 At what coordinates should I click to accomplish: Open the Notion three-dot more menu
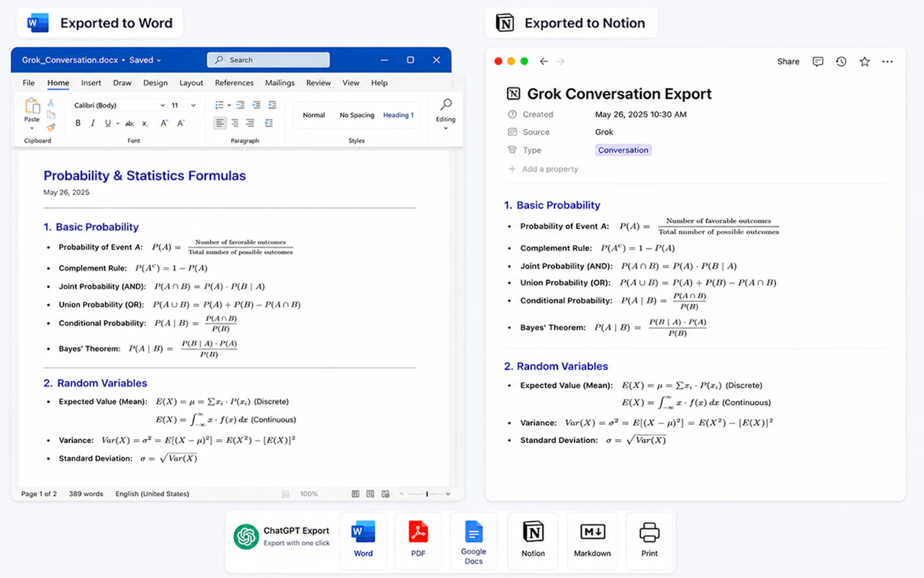888,61
